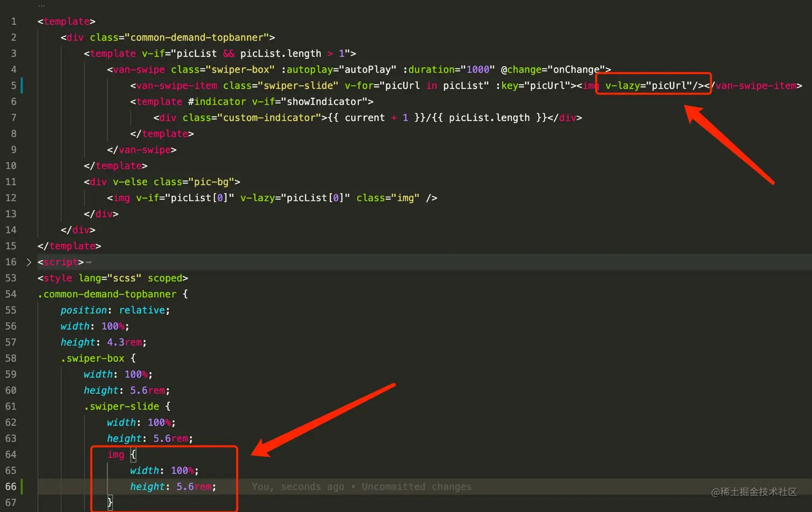Viewport: 812px width, 512px height.
Task: Click width: 100% on line 62
Action: (141, 423)
